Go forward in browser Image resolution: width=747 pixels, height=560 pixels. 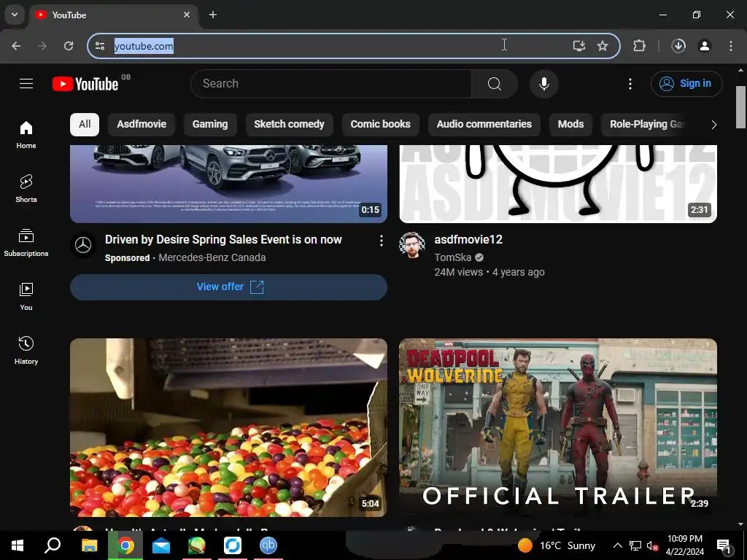[x=42, y=46]
